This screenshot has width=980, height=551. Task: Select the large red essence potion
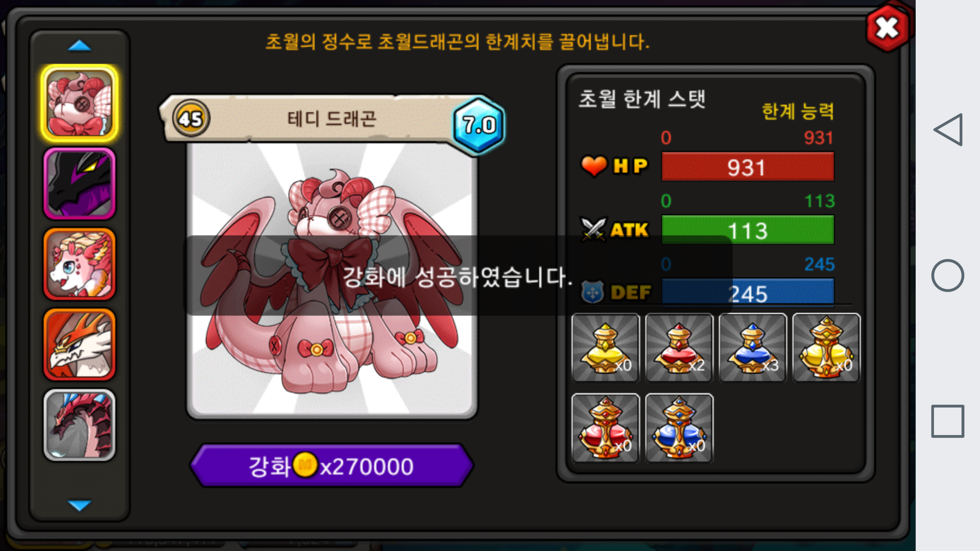coord(605,428)
